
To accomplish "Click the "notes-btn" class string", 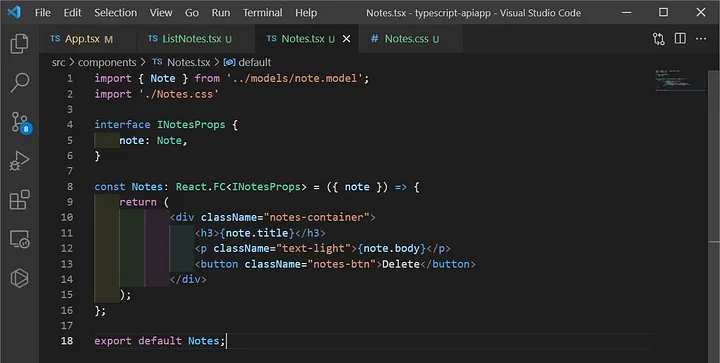I will point(342,264).
